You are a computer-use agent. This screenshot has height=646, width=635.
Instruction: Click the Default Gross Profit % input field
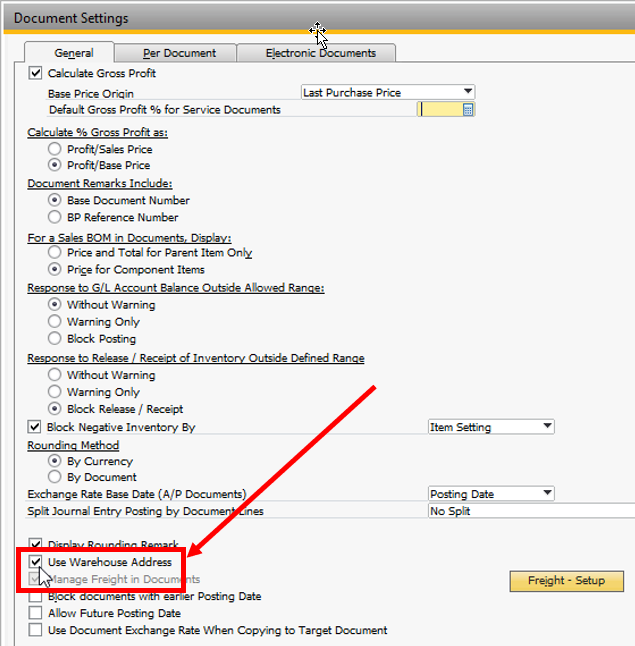tap(438, 110)
